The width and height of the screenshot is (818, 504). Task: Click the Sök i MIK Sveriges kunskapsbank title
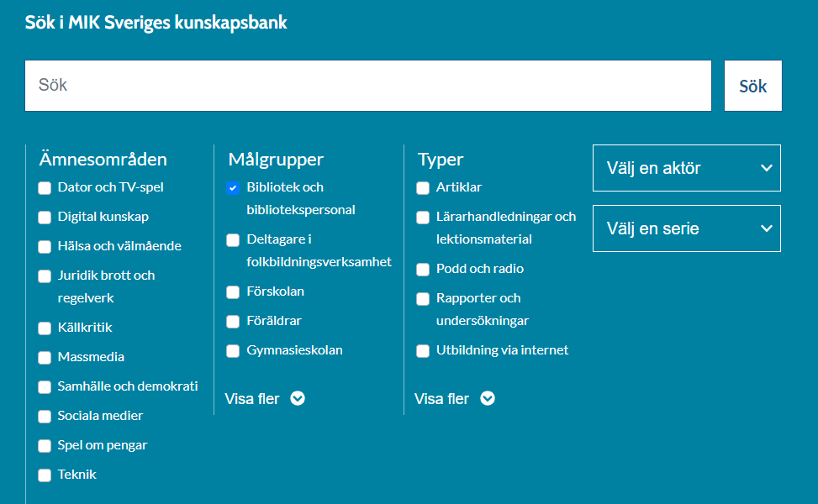pos(156,23)
